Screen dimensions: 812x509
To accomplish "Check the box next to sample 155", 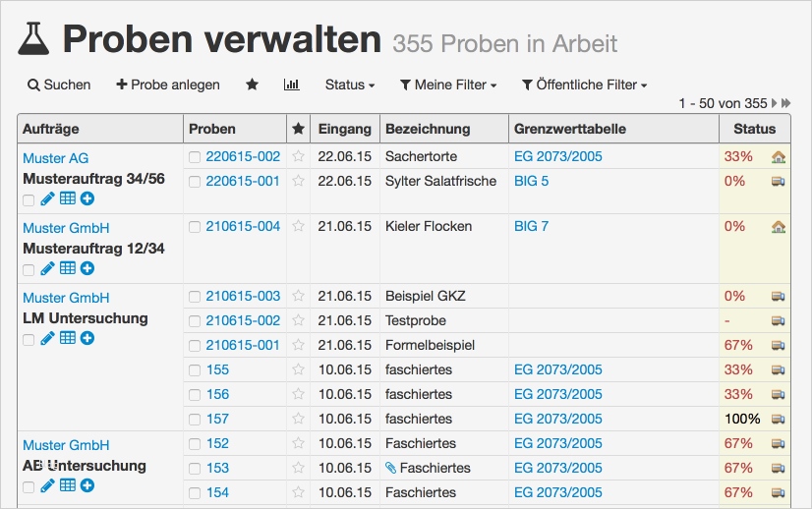I will [x=195, y=370].
